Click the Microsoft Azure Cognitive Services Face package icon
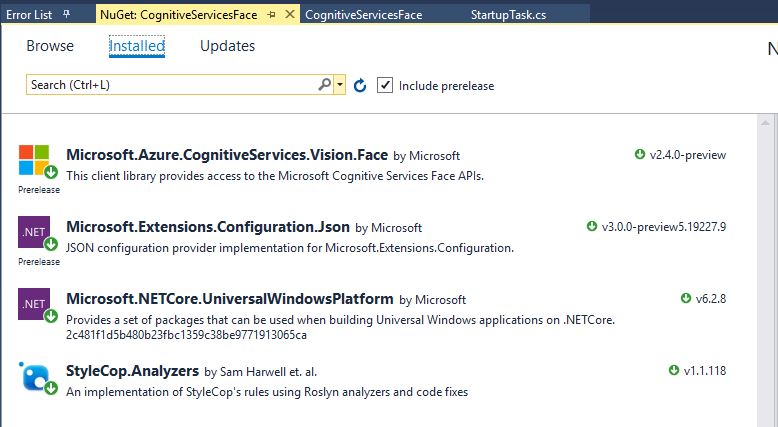This screenshot has height=427, width=778. point(33,160)
